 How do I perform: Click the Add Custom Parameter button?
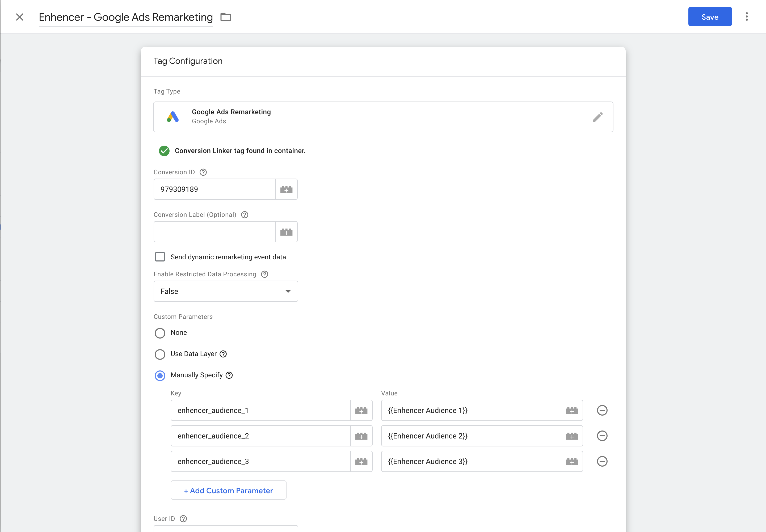(x=228, y=490)
